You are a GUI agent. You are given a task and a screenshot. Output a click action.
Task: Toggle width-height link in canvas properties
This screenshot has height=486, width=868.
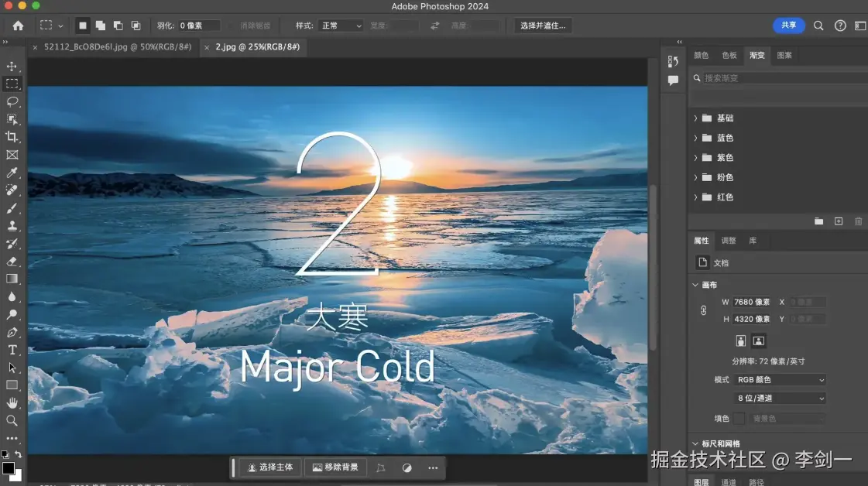pos(704,310)
